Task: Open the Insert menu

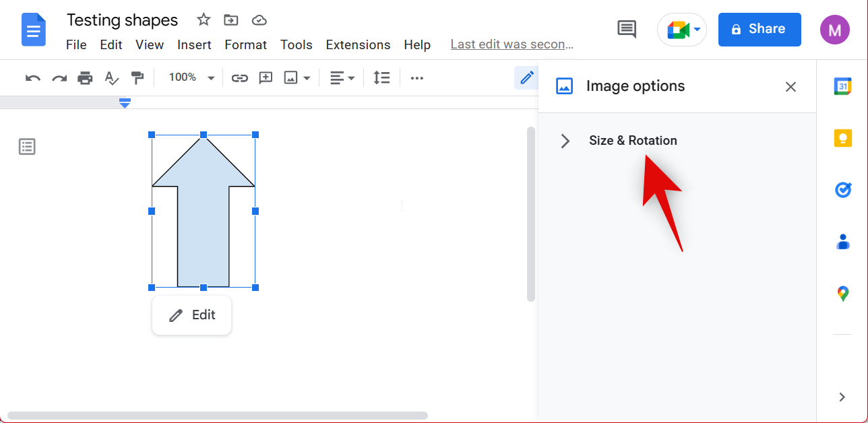Action: 194,45
